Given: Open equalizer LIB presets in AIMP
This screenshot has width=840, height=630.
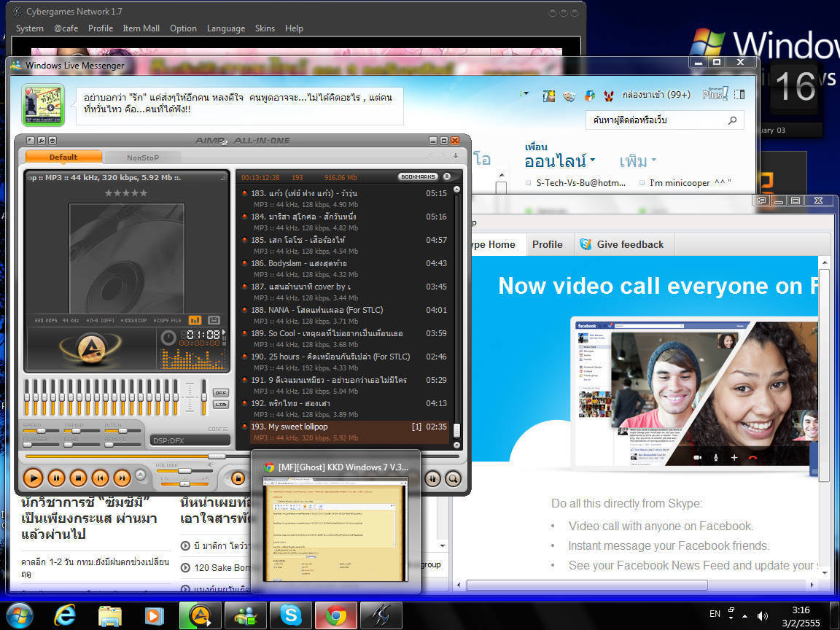Looking at the screenshot, I should 221,405.
